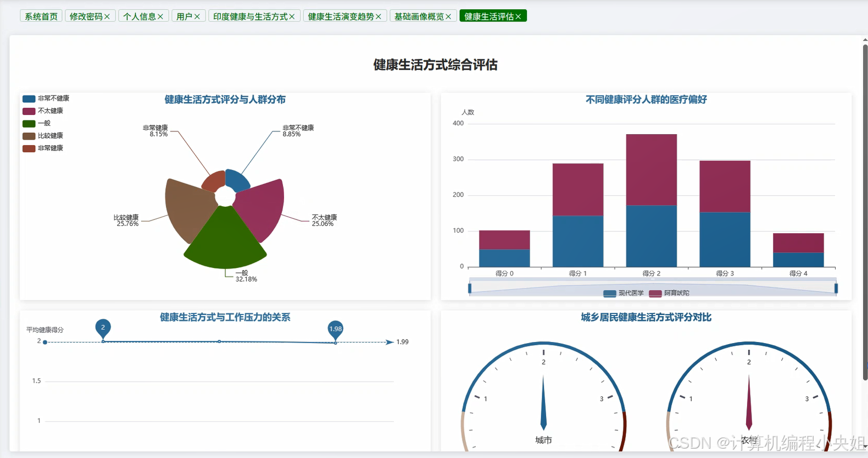The image size is (868, 458).
Task: Close the 个人信息 tab
Action: pyautogui.click(x=160, y=16)
